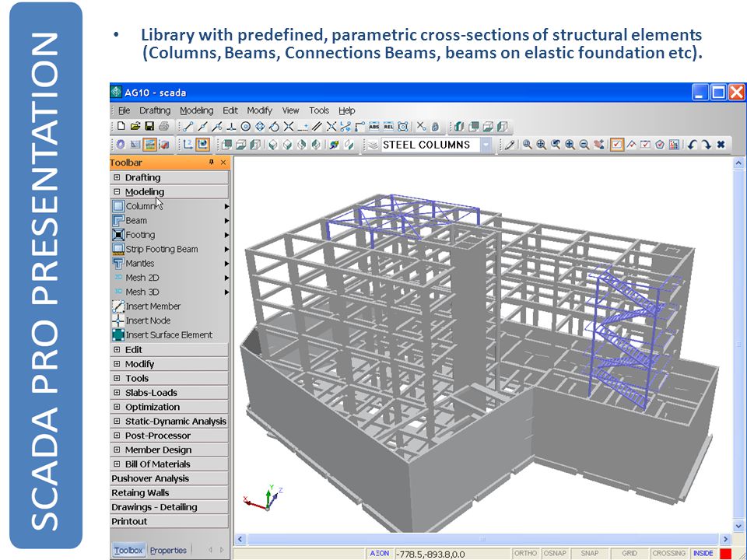Collapse the Modeling section
747x560 pixels.
(x=117, y=191)
